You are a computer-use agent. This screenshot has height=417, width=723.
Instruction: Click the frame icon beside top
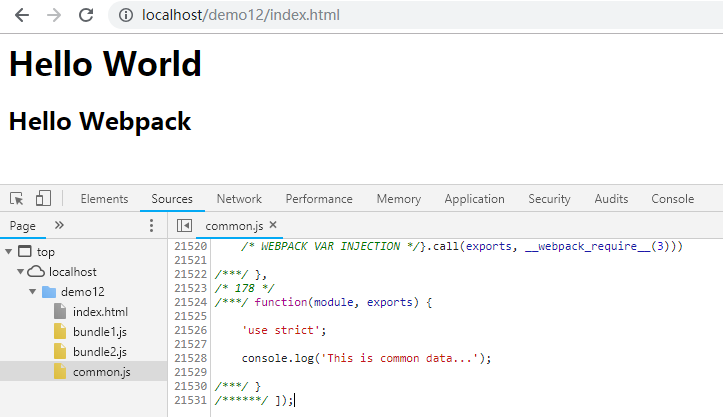(25, 251)
